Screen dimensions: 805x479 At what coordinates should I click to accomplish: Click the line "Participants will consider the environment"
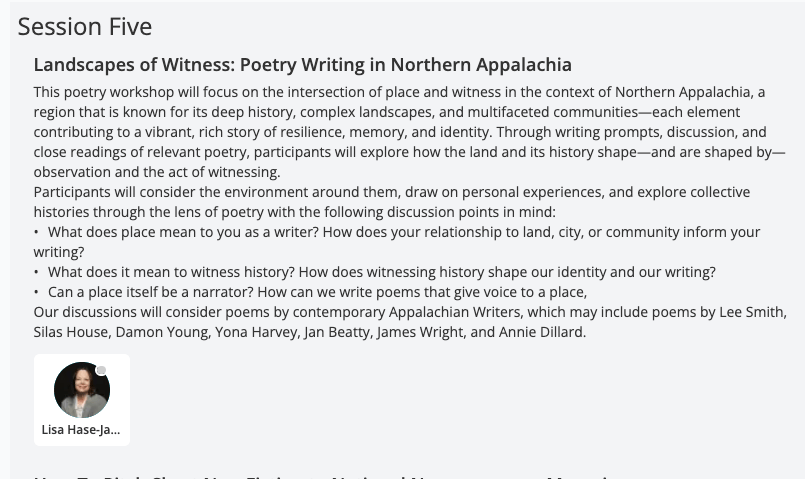click(391, 192)
